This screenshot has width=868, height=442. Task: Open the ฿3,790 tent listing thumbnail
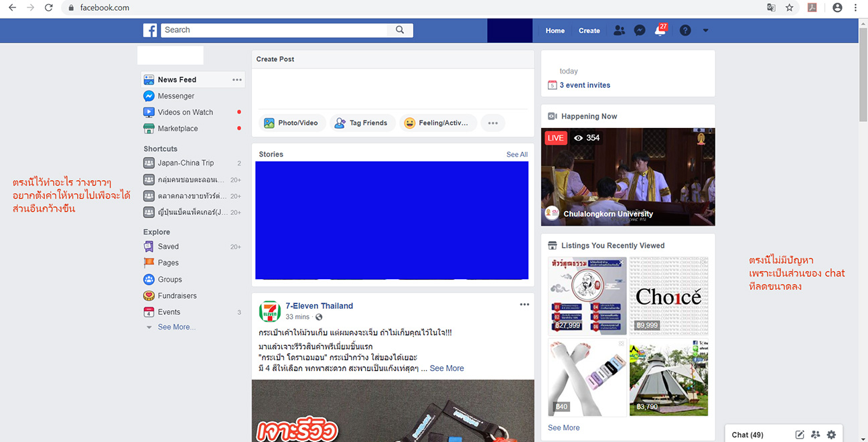pyautogui.click(x=668, y=378)
